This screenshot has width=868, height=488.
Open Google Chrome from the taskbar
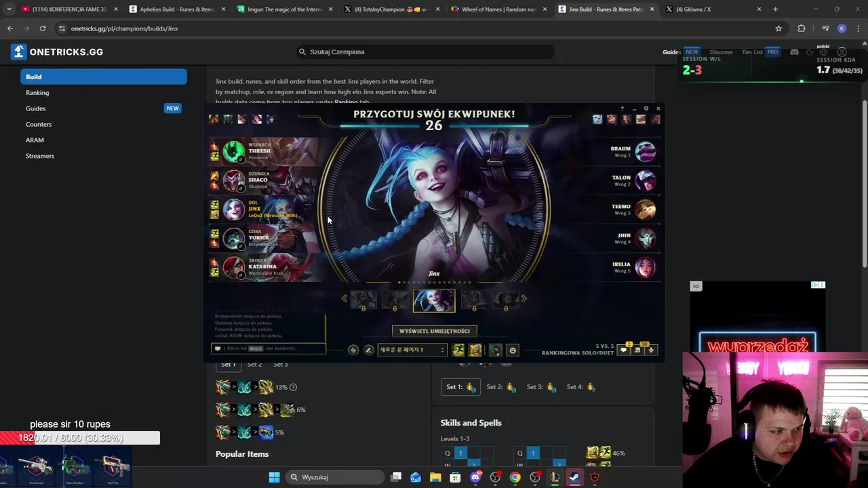point(515,477)
